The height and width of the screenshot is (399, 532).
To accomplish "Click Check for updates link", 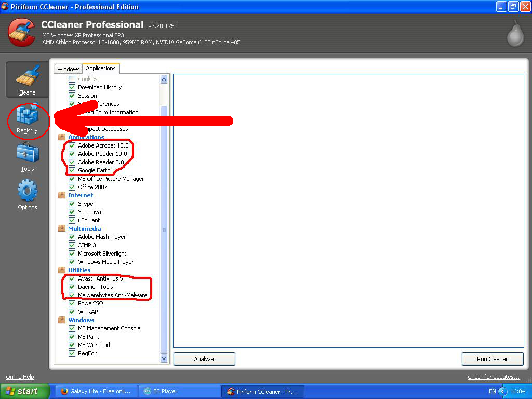I will 494,377.
